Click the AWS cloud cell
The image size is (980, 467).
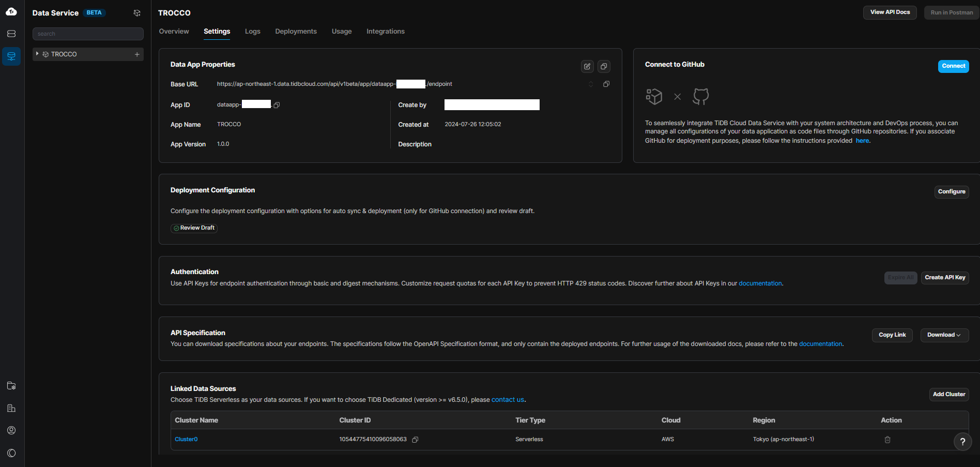(668, 440)
